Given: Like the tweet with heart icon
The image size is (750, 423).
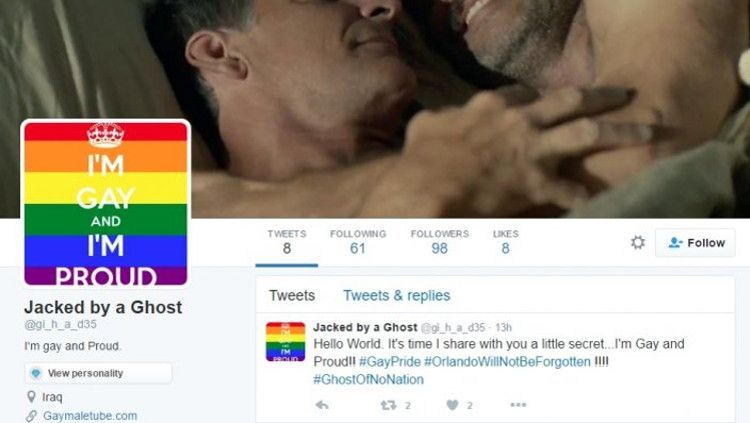Looking at the screenshot, I should pos(452,405).
